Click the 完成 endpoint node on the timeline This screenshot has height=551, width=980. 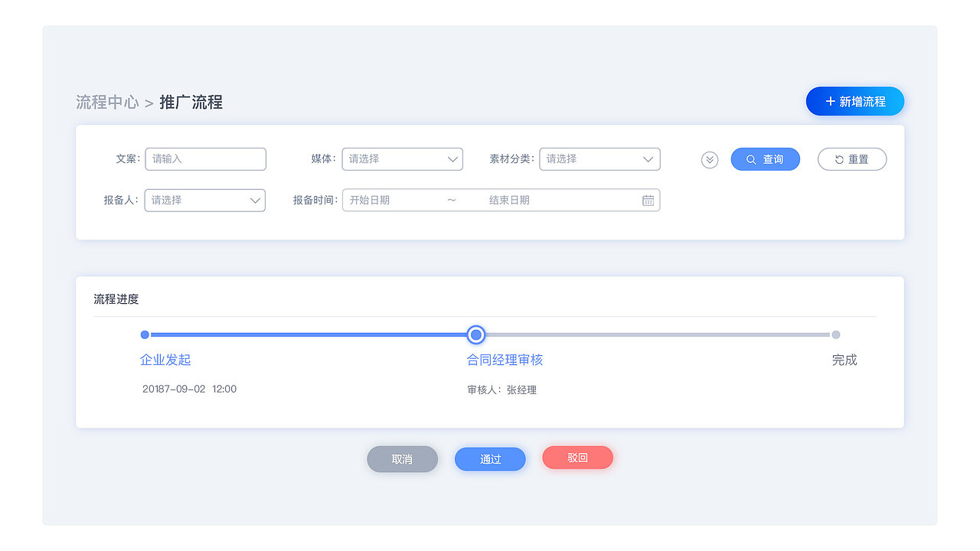pos(835,334)
